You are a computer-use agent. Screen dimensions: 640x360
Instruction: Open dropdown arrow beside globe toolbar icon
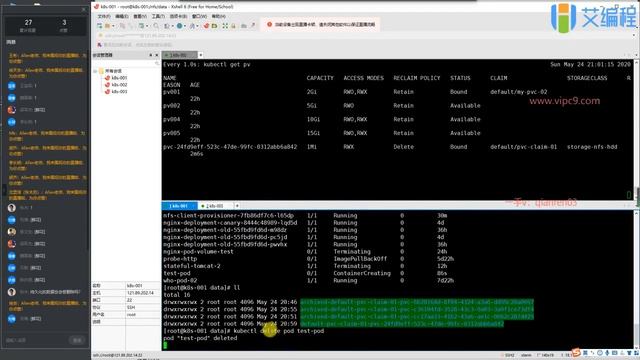(184, 26)
